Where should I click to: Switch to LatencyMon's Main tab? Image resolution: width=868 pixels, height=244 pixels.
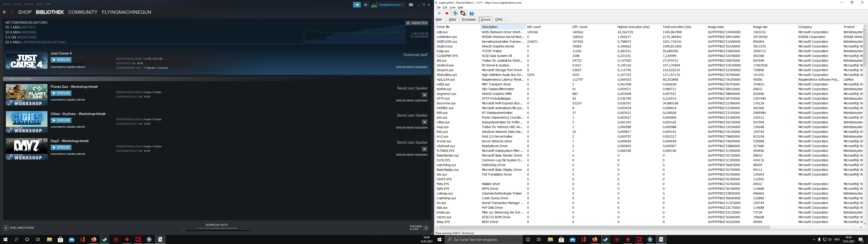click(x=439, y=20)
